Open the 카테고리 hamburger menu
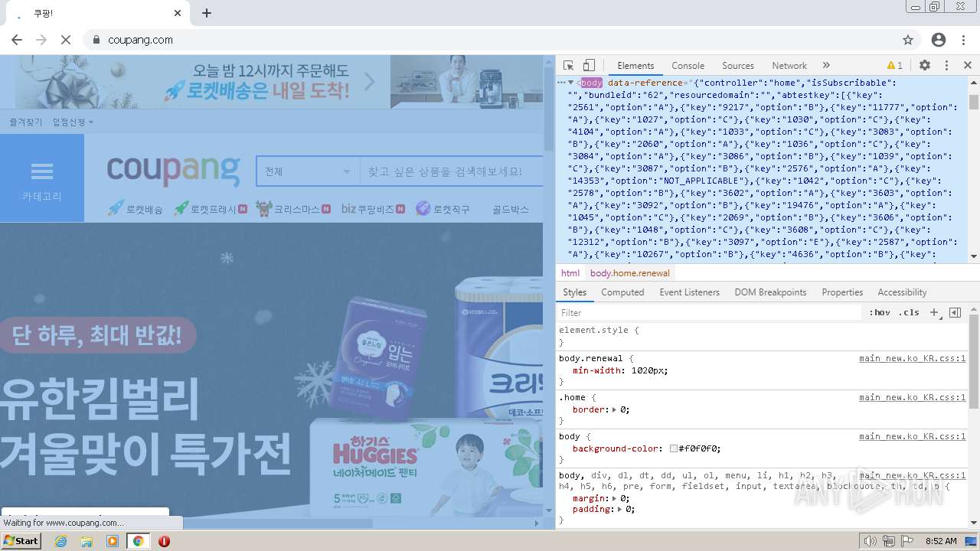 tap(42, 178)
